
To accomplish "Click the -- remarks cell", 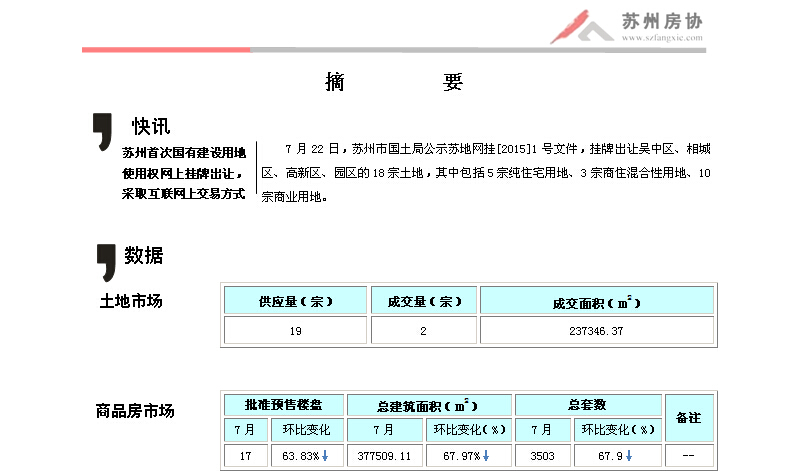I will (x=689, y=456).
